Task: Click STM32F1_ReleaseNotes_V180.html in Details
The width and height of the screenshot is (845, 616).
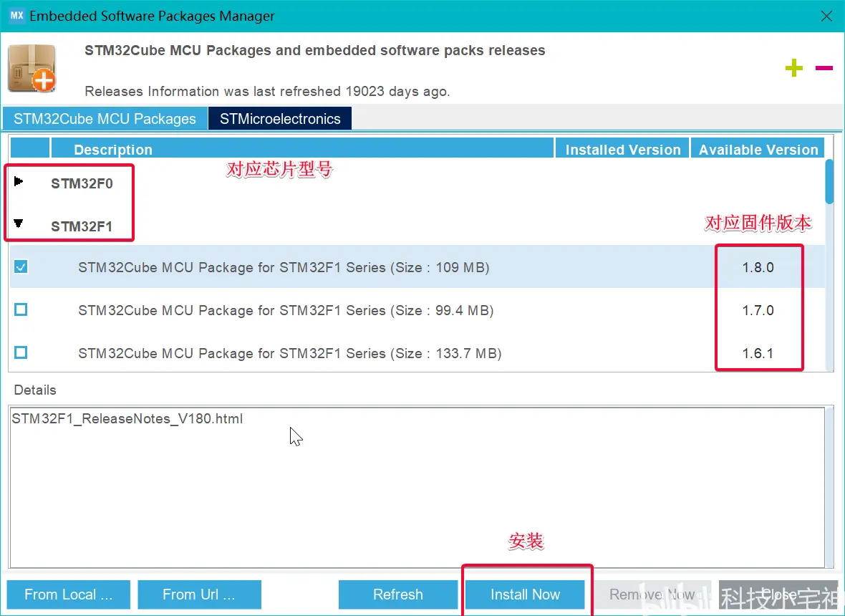Action: point(127,419)
